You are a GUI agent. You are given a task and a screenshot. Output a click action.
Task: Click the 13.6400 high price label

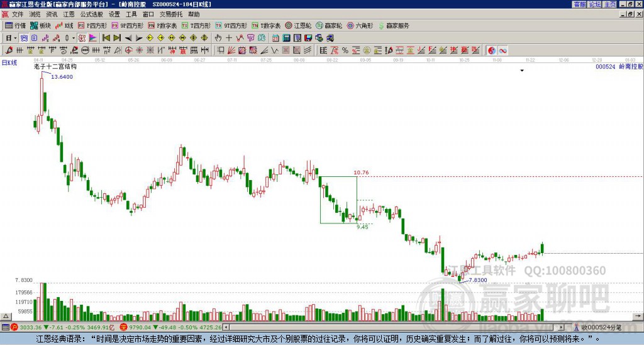click(62, 77)
